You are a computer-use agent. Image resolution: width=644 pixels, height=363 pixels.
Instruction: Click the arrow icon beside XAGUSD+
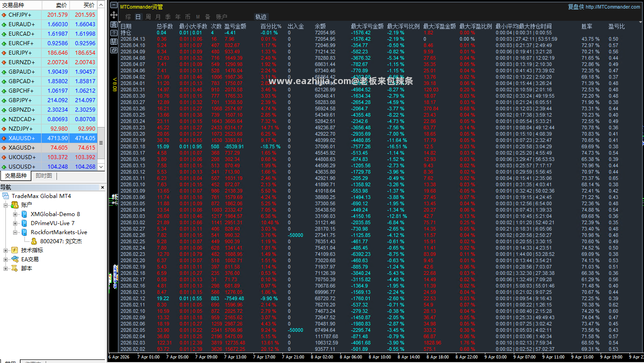4,148
